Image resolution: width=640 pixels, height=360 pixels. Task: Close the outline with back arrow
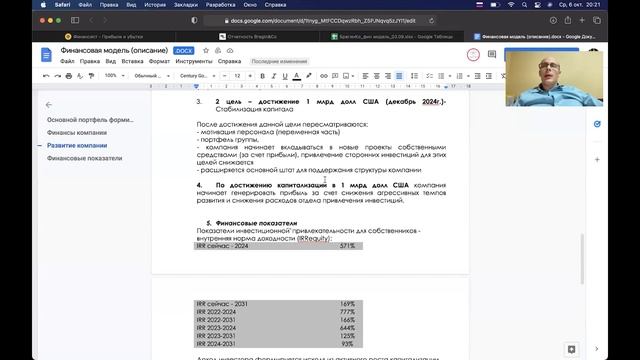(x=49, y=105)
